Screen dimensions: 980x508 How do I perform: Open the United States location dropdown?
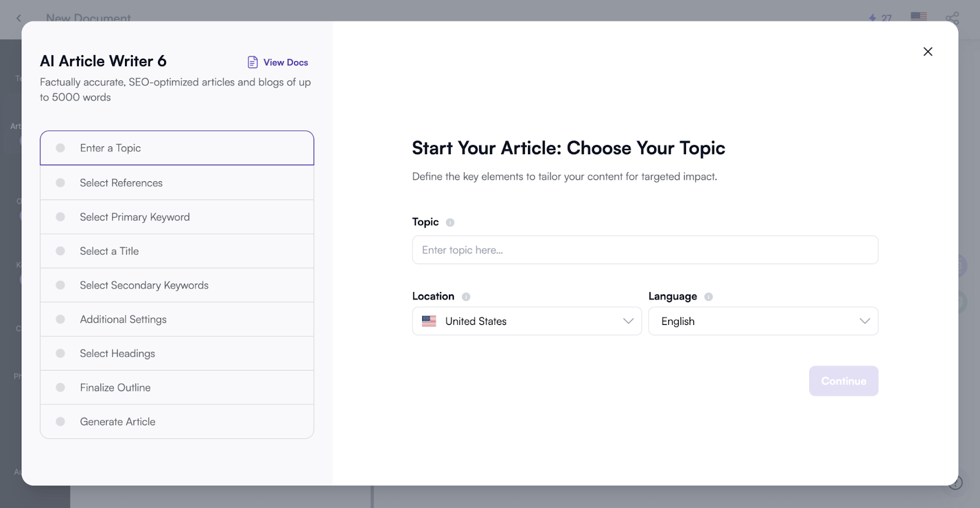point(527,321)
